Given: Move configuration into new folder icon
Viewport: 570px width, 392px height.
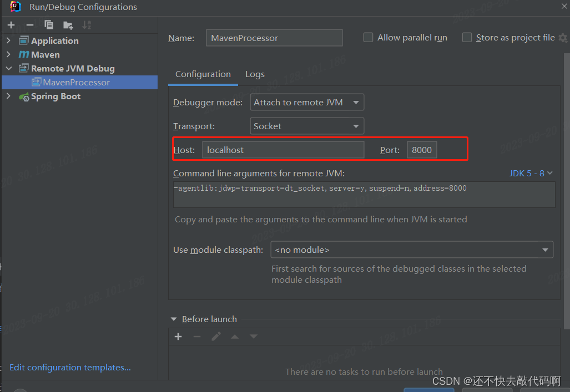Looking at the screenshot, I should click(68, 25).
